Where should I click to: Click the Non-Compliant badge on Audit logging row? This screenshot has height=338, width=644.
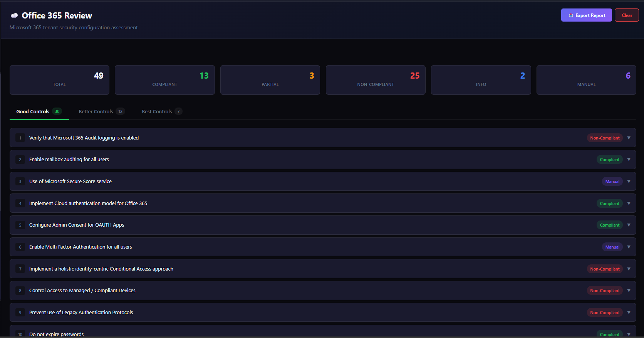pos(604,138)
